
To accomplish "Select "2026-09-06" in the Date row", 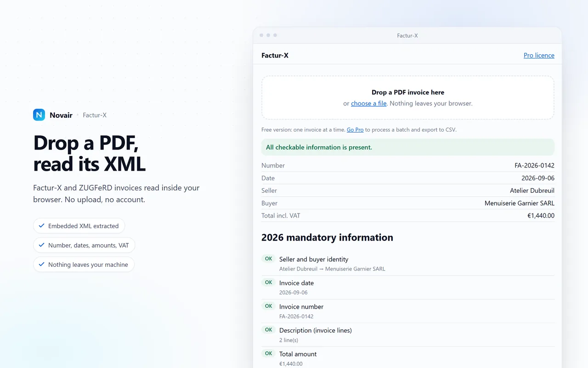I will pos(538,178).
